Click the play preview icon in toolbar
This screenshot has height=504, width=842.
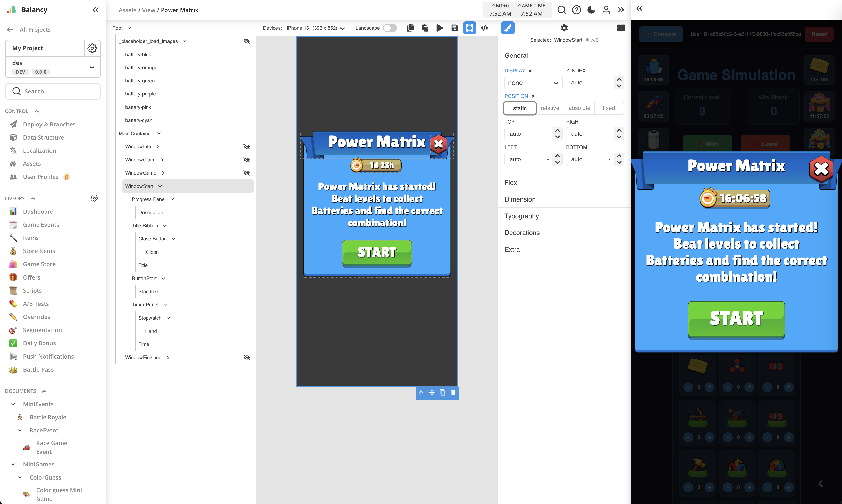[x=440, y=28]
